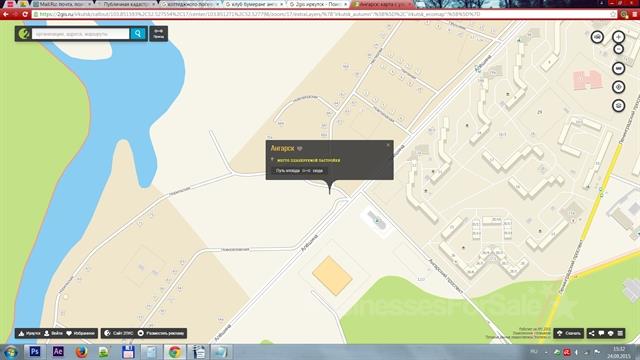Open the route directions button
This screenshot has height=360, width=640.
click(158, 33)
